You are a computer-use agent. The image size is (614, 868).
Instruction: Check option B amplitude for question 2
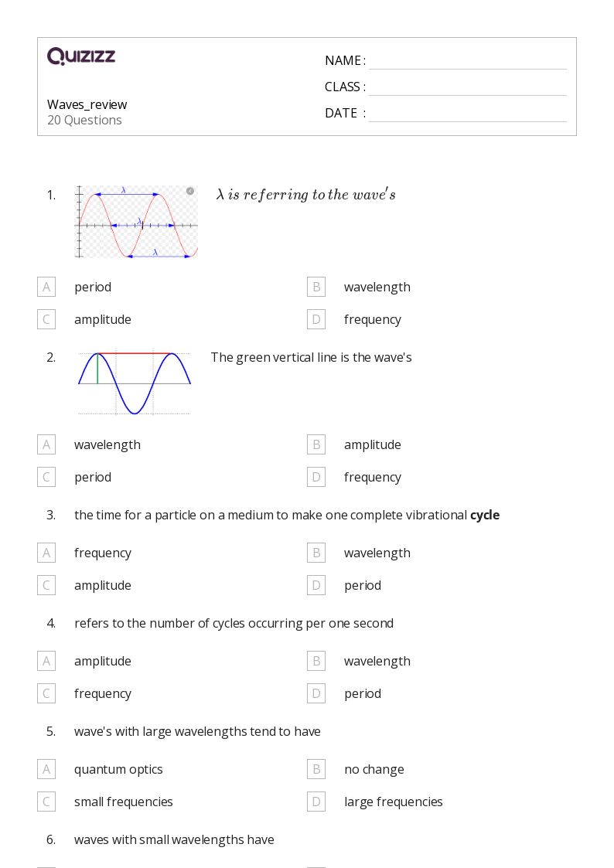[316, 444]
